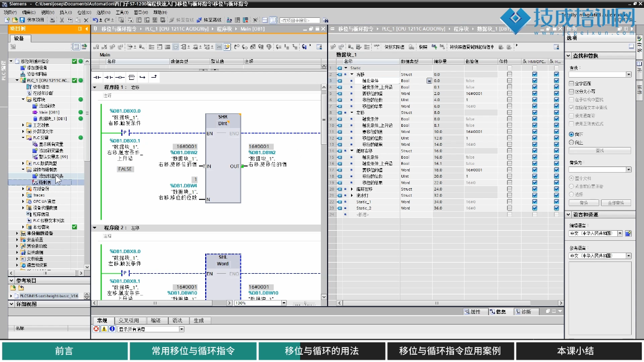Click the go offline (转至离线) button
The width and height of the screenshot is (644, 362).
209,20
